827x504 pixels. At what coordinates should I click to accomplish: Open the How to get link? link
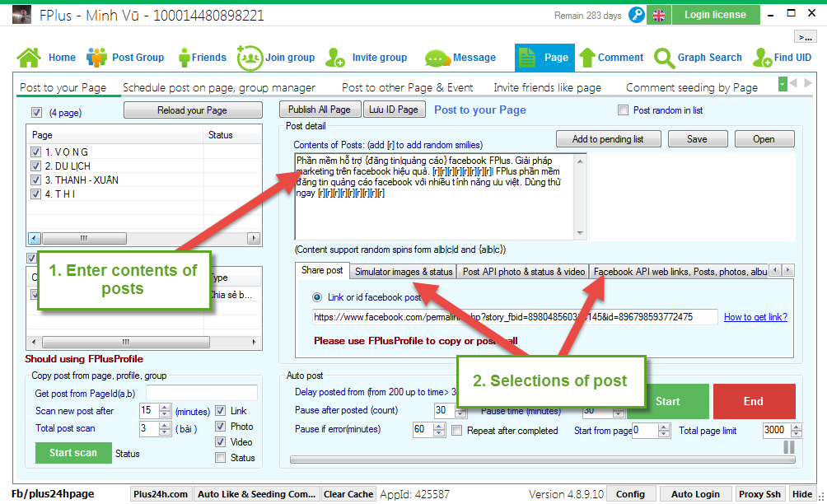pos(755,317)
